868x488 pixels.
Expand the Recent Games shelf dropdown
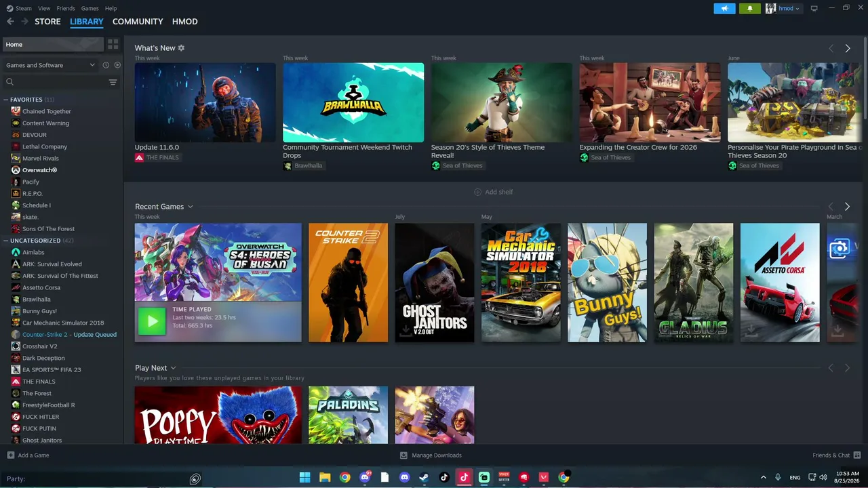(x=191, y=207)
